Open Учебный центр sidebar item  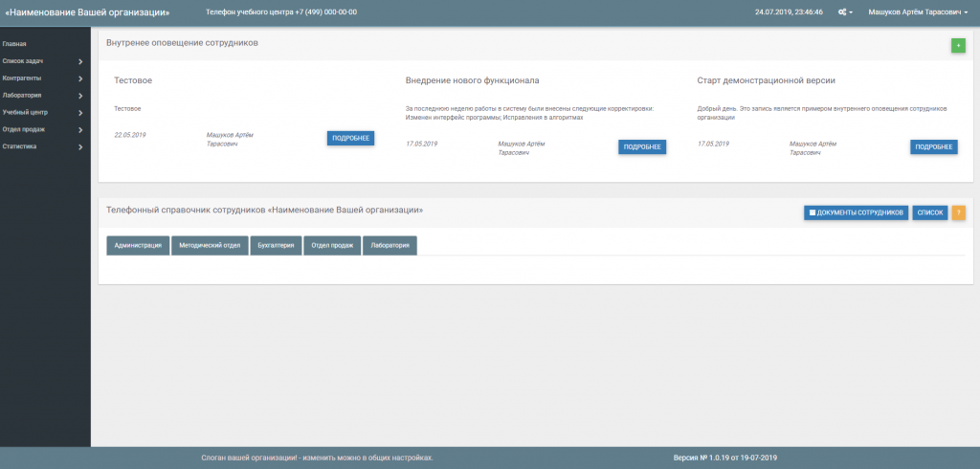coord(25,113)
